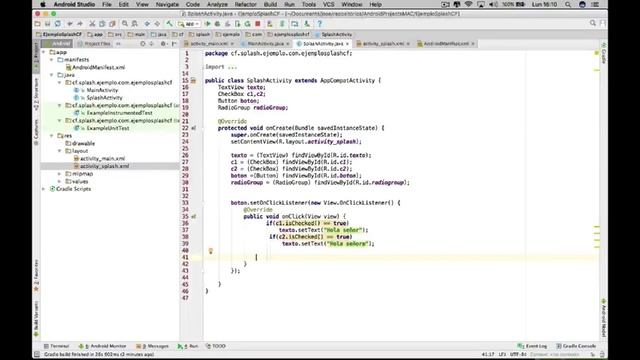Click the Navigate Forward icon

click(x=157, y=24)
